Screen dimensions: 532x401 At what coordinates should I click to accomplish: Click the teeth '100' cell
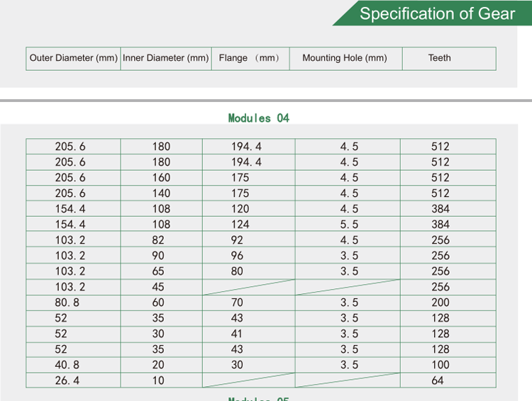pyautogui.click(x=448, y=365)
